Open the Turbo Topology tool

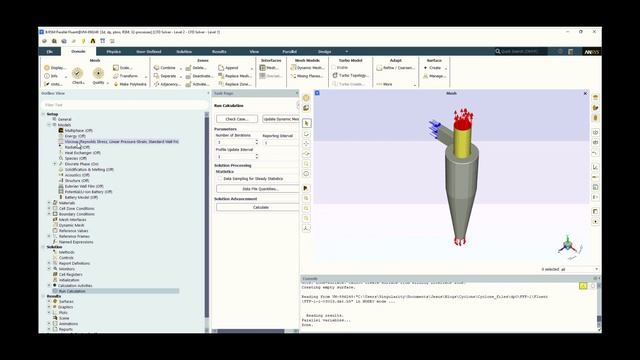tap(350, 76)
